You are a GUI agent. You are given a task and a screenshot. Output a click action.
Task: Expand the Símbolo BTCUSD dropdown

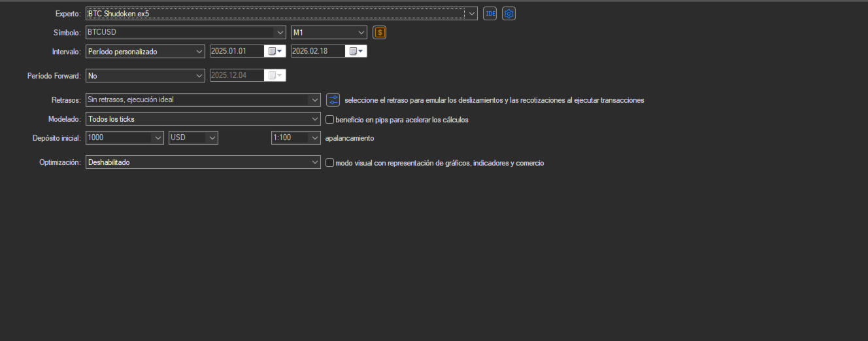(x=280, y=32)
